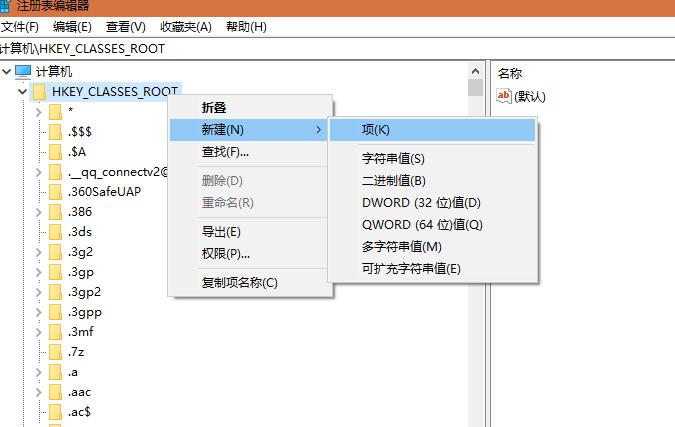Click the .360SafeUAP folder icon
Screen dimensions: 675x427
coord(56,192)
